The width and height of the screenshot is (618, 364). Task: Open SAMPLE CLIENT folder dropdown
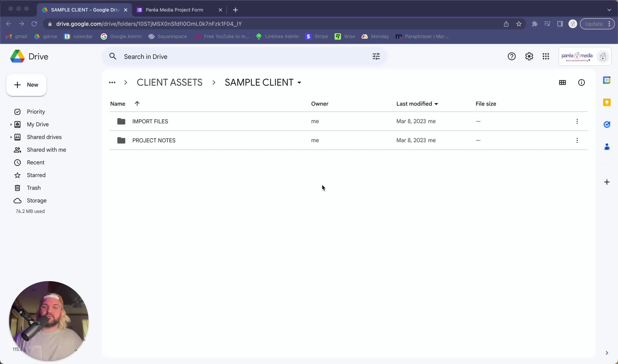click(299, 83)
